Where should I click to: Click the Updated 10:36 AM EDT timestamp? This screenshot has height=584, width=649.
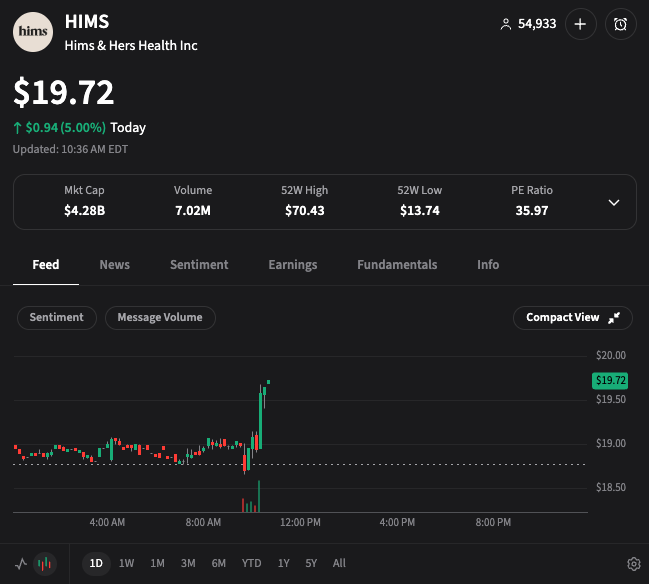point(70,149)
